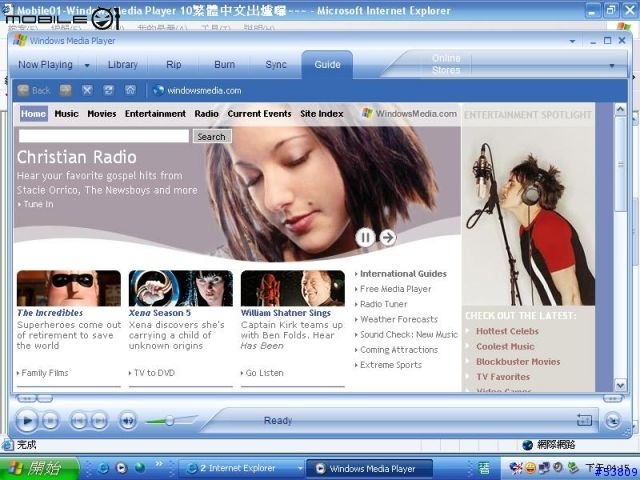Click the WindowsMedia.com logo
This screenshot has width=640, height=480.
(x=409, y=113)
